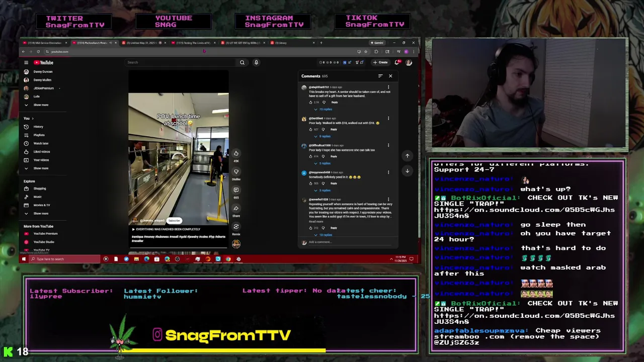Open the YouTube notifications bell
This screenshot has width=644, height=362.
pyautogui.click(x=397, y=62)
